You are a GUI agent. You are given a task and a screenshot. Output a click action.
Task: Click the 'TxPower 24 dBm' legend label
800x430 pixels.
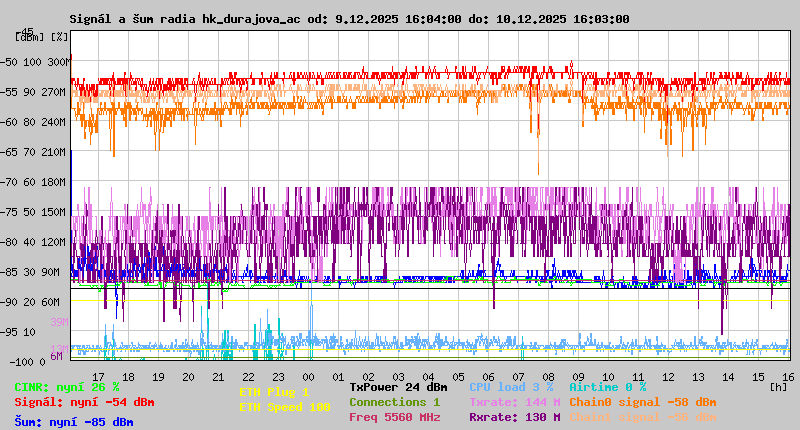tap(398, 387)
